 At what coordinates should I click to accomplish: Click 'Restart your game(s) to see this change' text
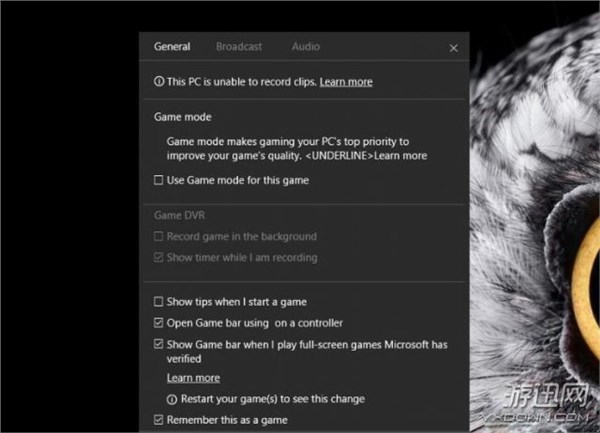[x=273, y=399]
